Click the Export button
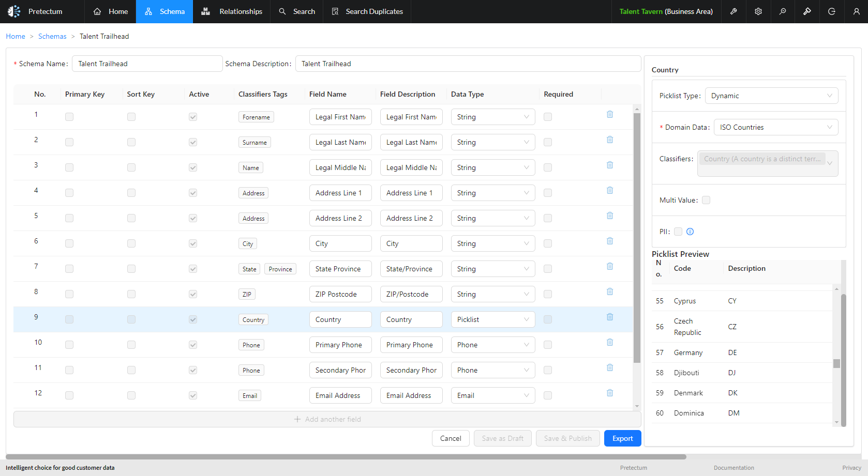This screenshot has width=868, height=476. tap(622, 438)
